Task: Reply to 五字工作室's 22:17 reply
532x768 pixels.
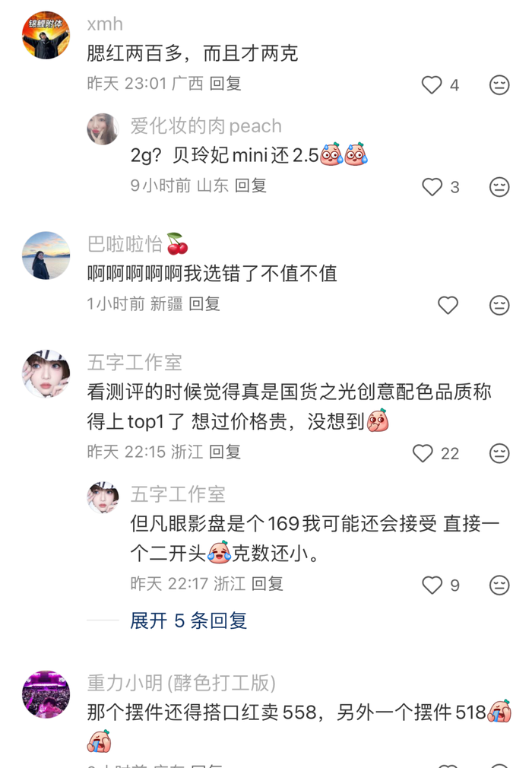Action: [268, 583]
